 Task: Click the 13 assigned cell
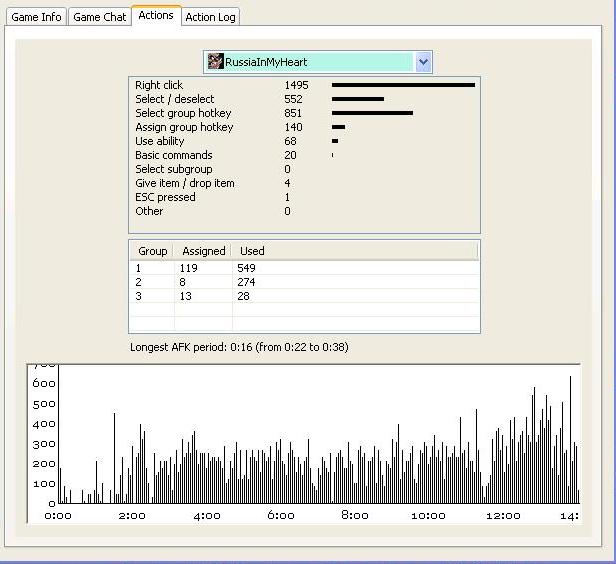(185, 296)
